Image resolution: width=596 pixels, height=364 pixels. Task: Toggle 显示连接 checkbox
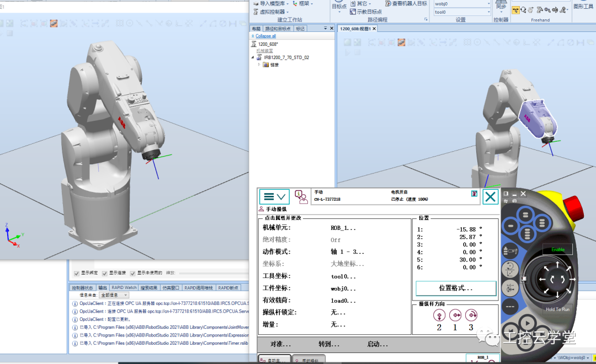point(104,273)
